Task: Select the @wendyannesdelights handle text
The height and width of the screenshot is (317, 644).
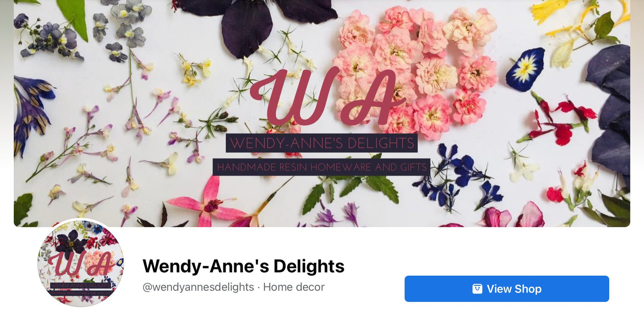Action: (198, 287)
